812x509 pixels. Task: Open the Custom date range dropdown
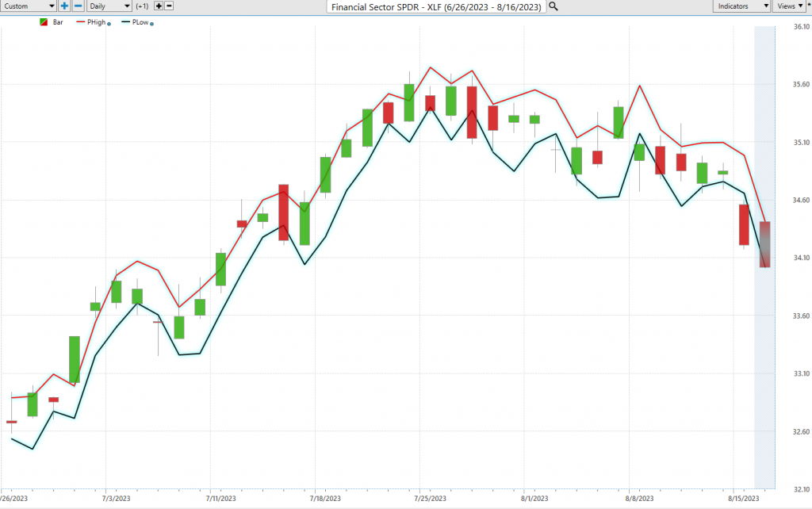[x=28, y=6]
